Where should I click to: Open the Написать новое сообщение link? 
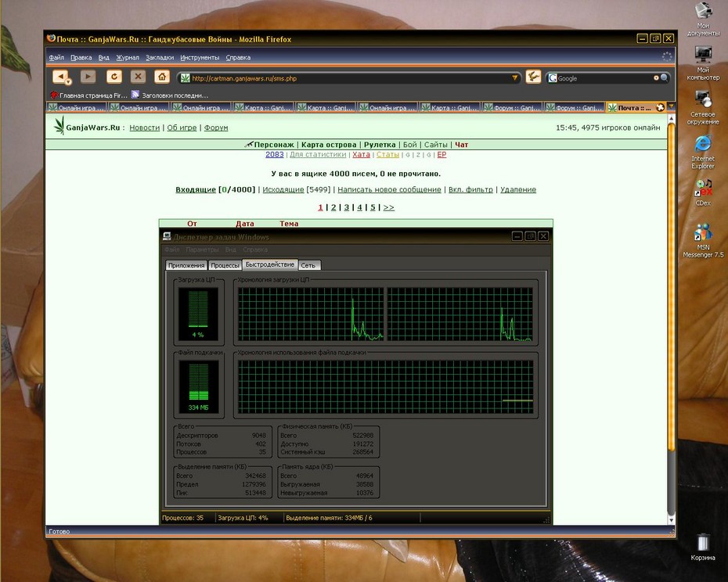pos(389,189)
